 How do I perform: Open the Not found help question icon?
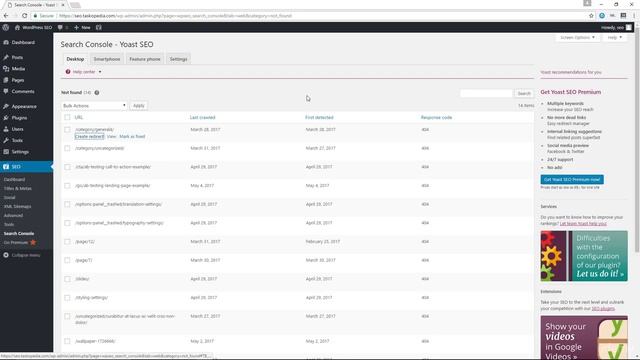coord(97,93)
